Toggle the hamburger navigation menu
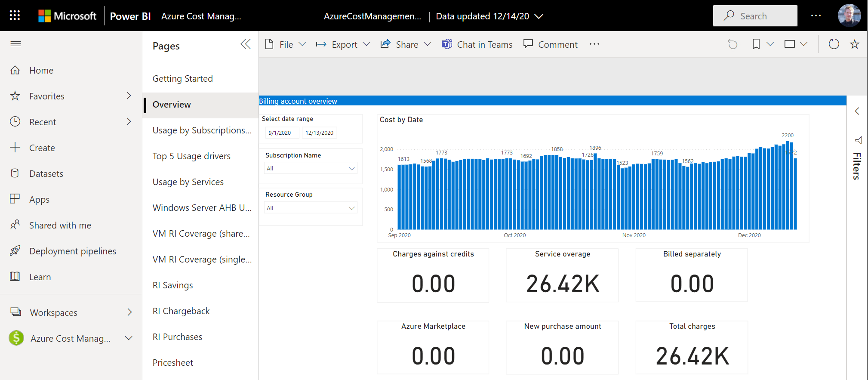Image resolution: width=868 pixels, height=380 pixels. click(16, 43)
